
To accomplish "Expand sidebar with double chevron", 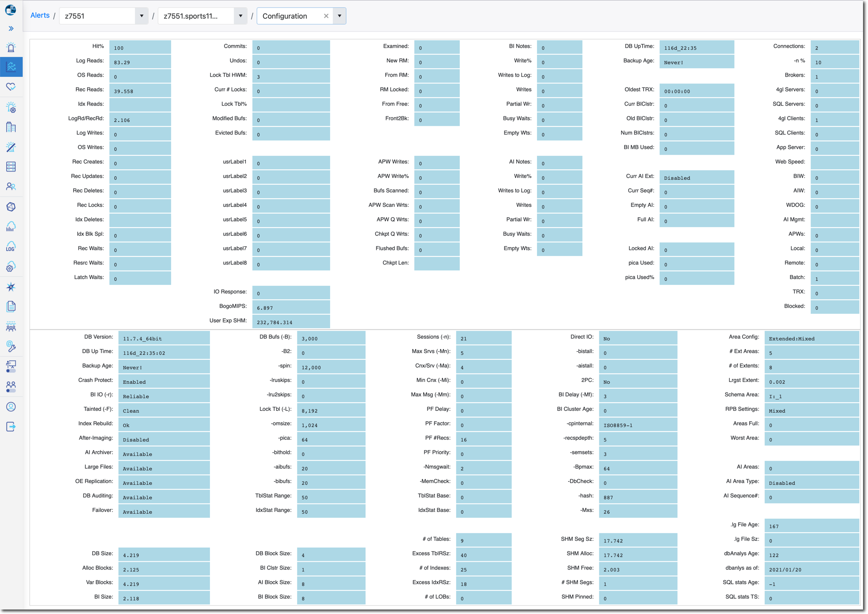I will 11,28.
